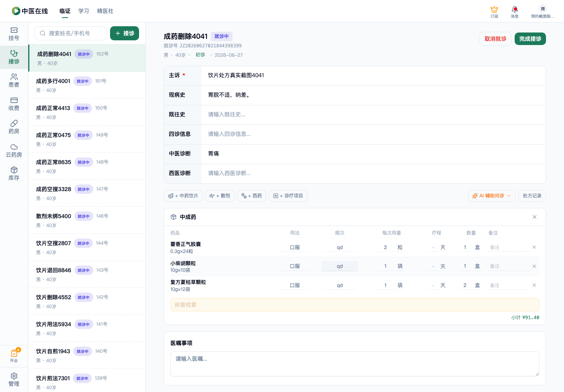
Task: Focus the 搜索姓名/手机号 search field
Action: 70,33
